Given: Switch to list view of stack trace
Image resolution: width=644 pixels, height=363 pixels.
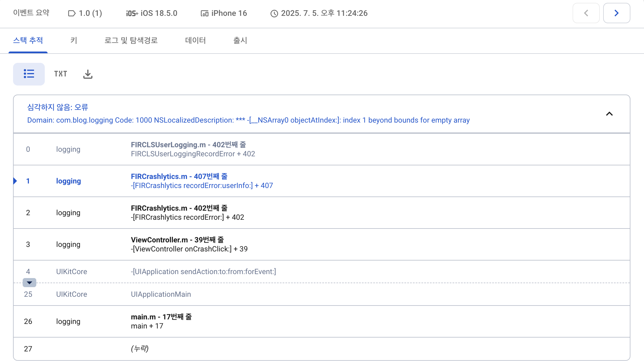Looking at the screenshot, I should point(29,74).
